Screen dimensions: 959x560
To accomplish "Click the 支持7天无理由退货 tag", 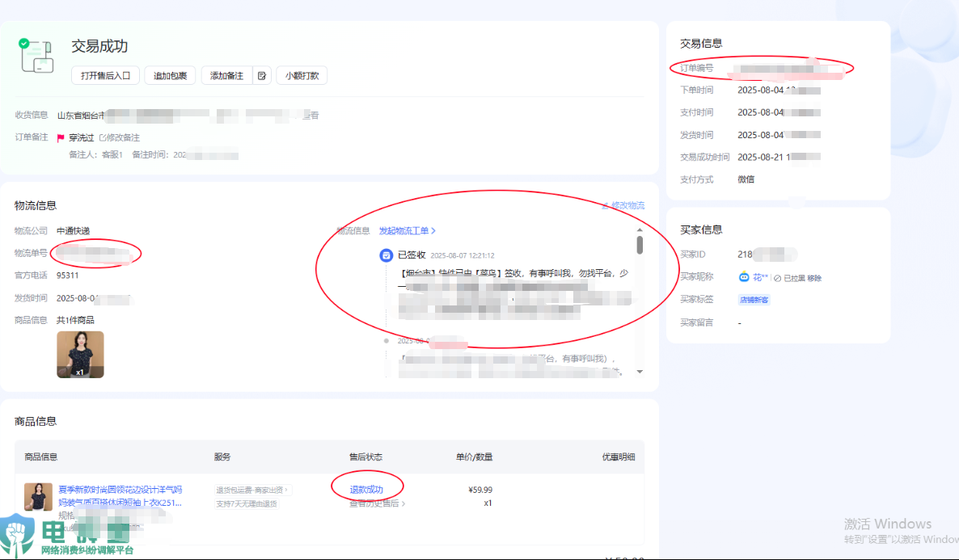I will (x=247, y=503).
